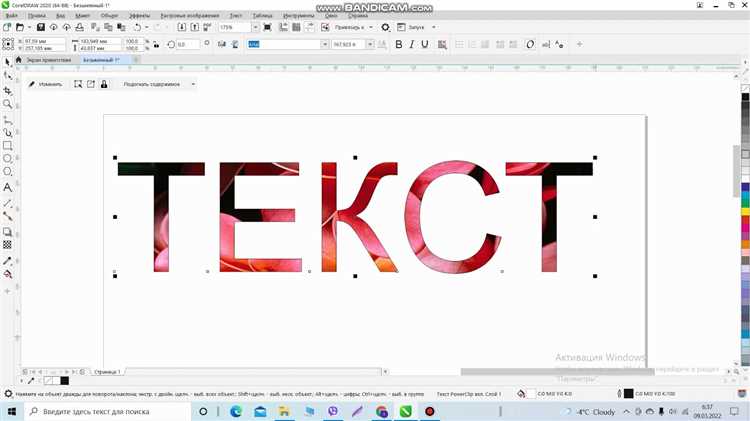Click the Edit text (ab|) icon
The width and height of the screenshot is (750, 421).
[546, 44]
